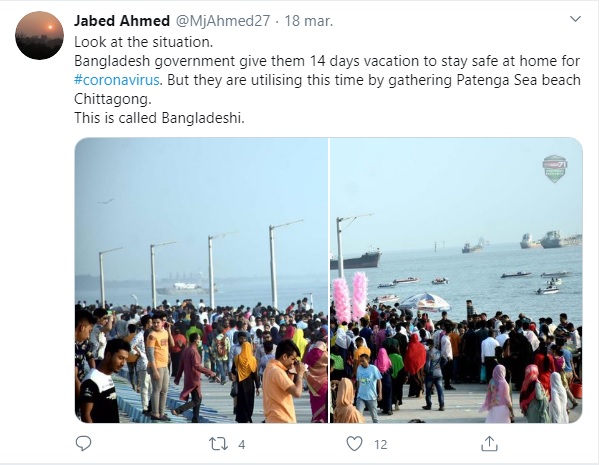The image size is (600, 465).
Task: Click the Jabed Ahmed display name
Action: [x=122, y=21]
